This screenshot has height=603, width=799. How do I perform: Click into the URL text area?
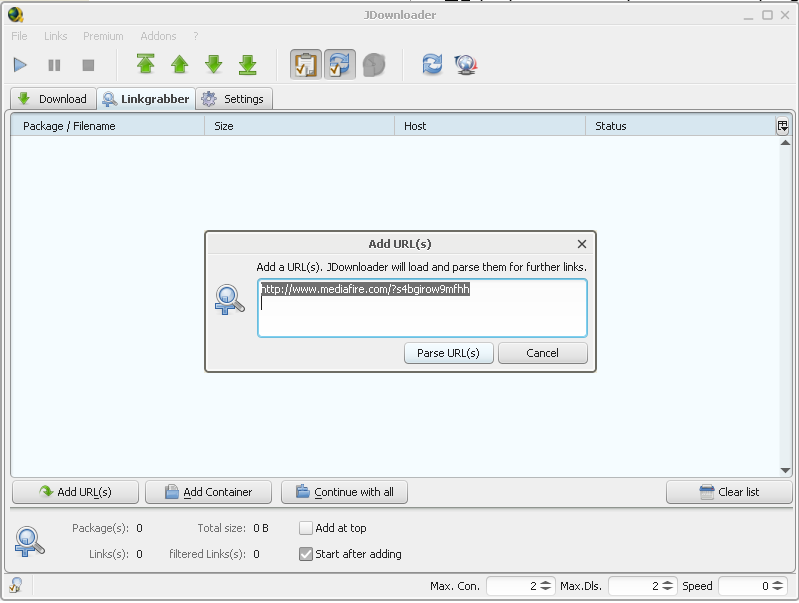tap(422, 308)
